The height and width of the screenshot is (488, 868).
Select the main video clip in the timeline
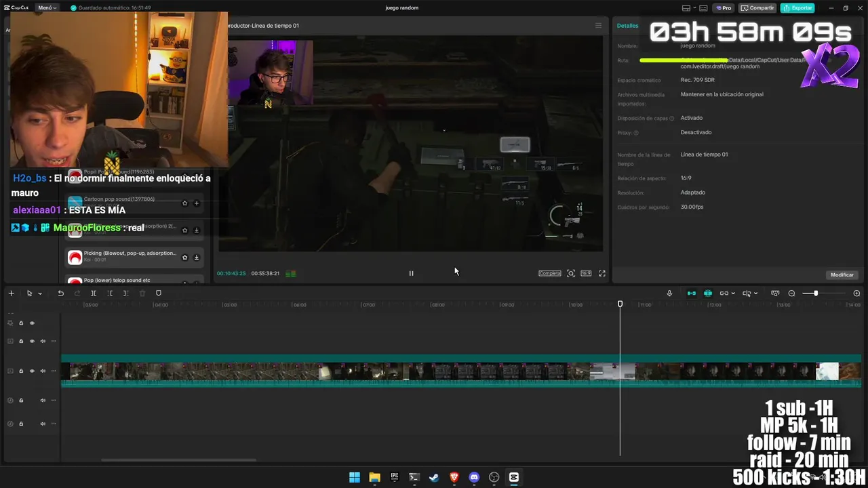click(461, 371)
